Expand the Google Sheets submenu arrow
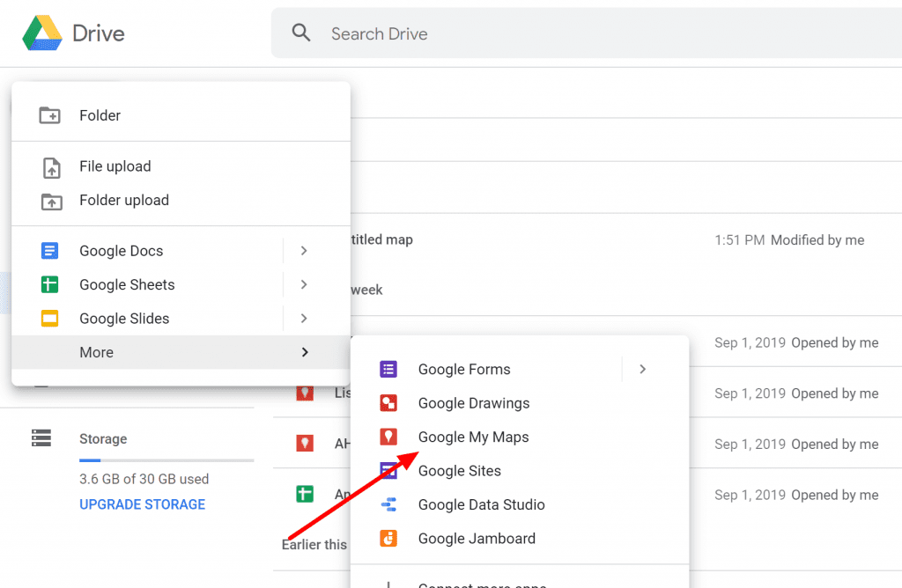The width and height of the screenshot is (902, 588). [304, 284]
